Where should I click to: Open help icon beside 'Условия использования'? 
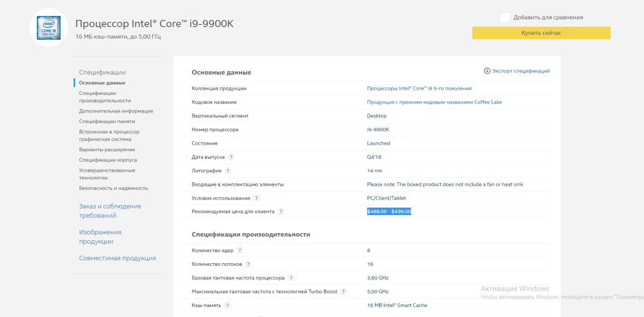click(x=257, y=198)
